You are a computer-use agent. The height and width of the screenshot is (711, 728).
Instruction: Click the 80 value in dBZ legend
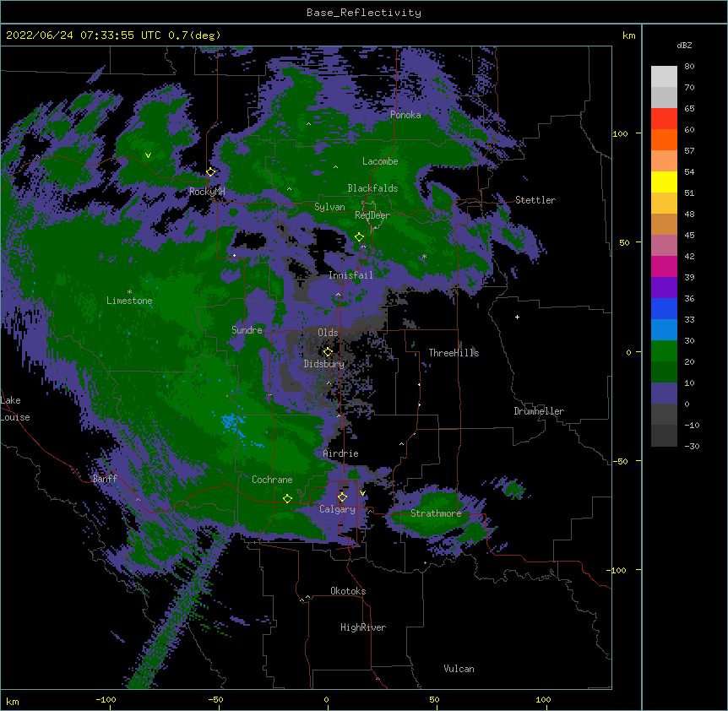point(689,67)
